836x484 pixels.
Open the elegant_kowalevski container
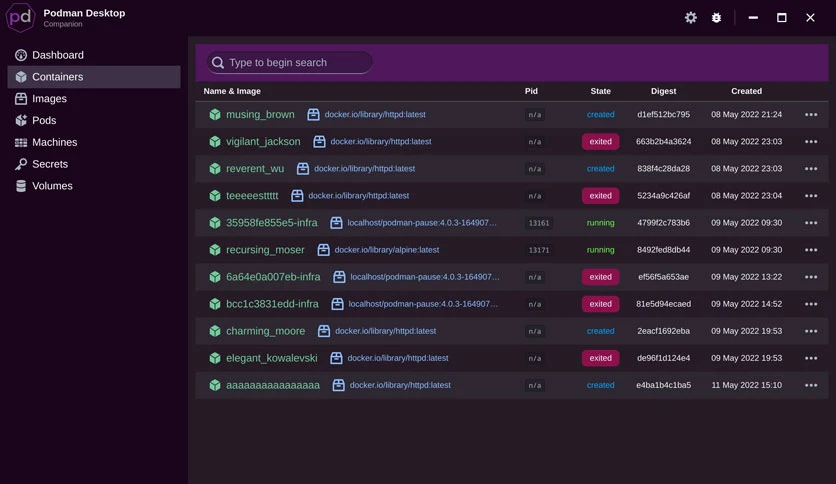point(271,358)
